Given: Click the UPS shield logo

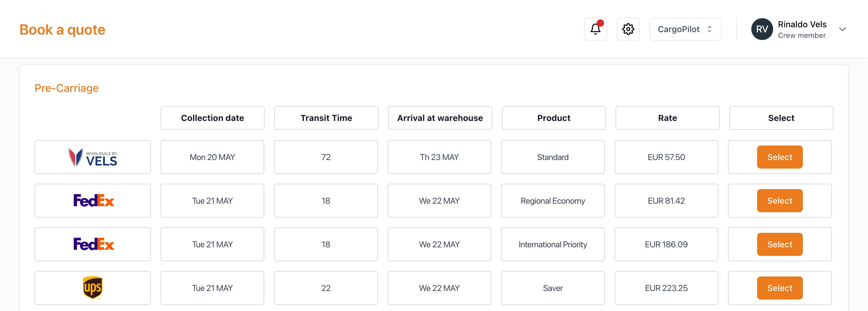Looking at the screenshot, I should (93, 288).
